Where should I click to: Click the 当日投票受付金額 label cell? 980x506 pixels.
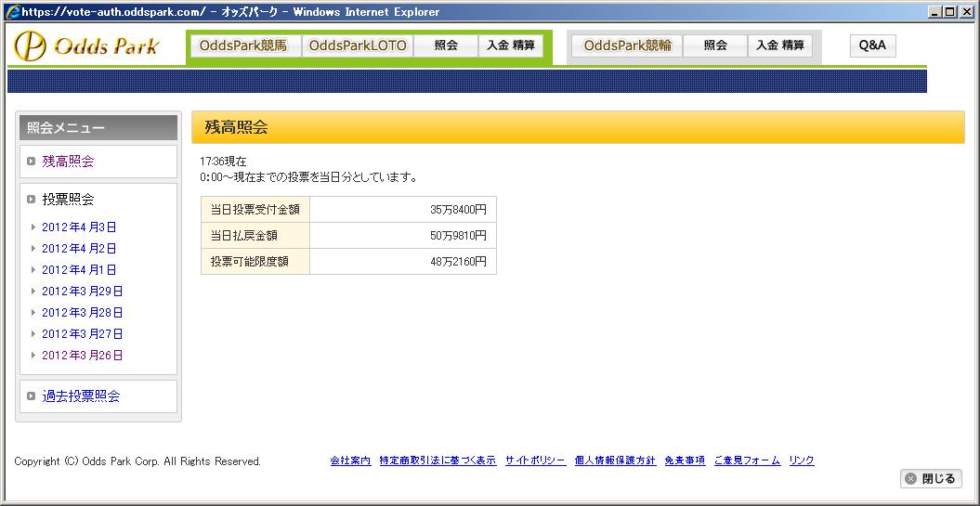255,209
